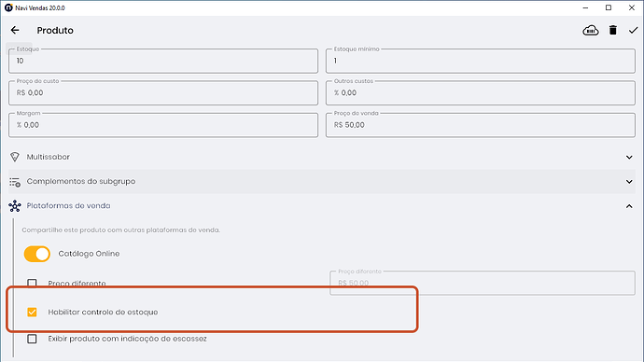Image resolution: width=644 pixels, height=362 pixels.
Task: Click the disabled Preço diferente price field
Action: pyautogui.click(x=483, y=283)
